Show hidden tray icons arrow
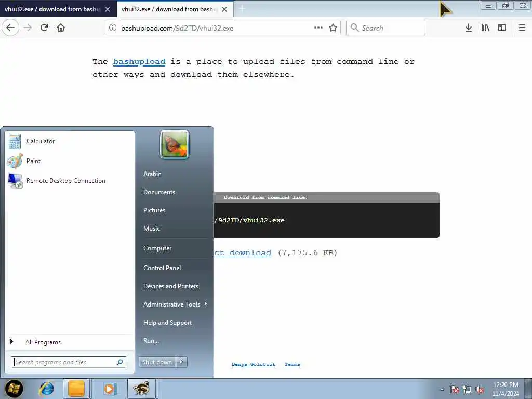This screenshot has width=532, height=399. [x=442, y=390]
